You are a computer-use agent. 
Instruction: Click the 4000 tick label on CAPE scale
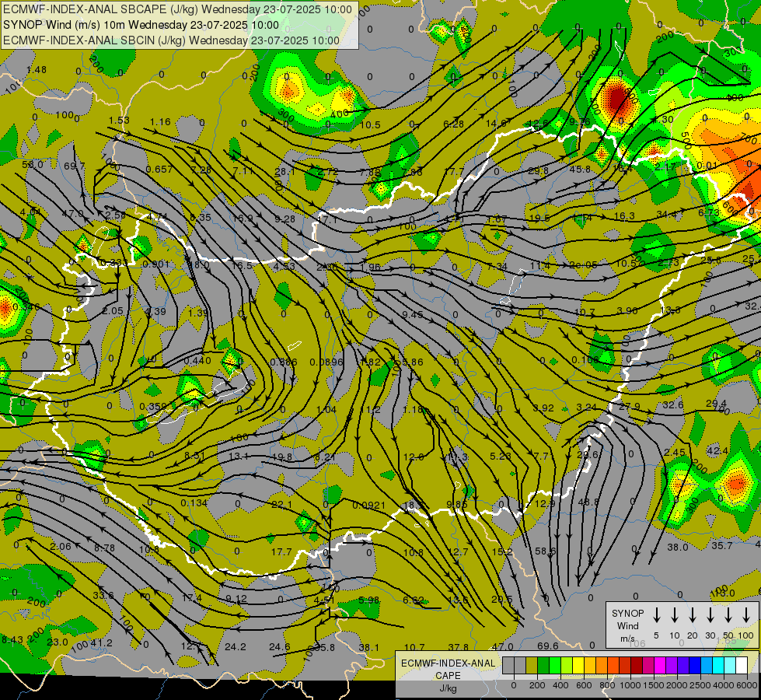coord(723,685)
